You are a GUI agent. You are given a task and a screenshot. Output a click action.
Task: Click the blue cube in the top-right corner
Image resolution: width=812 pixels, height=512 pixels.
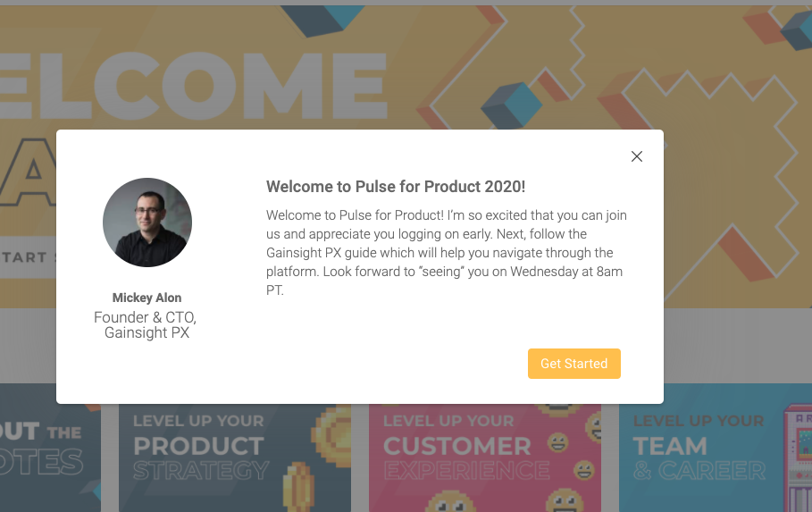[x=798, y=27]
